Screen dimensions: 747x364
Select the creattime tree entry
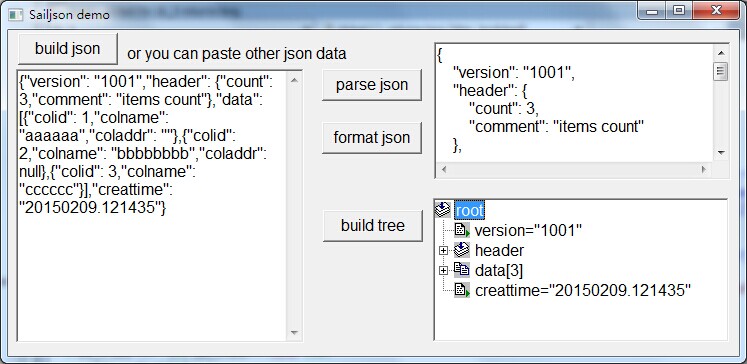point(583,291)
